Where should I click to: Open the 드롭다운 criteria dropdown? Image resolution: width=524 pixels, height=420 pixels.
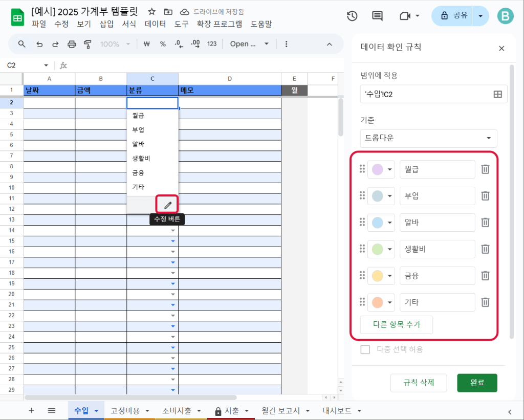point(428,138)
